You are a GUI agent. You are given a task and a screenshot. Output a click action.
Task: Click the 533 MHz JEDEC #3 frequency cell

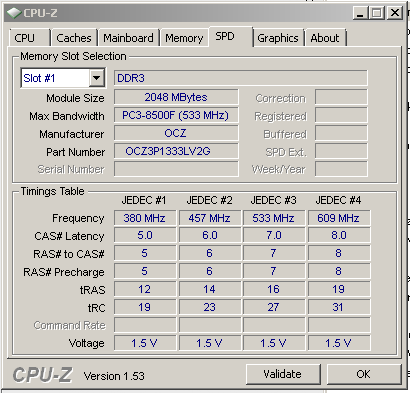[274, 218]
